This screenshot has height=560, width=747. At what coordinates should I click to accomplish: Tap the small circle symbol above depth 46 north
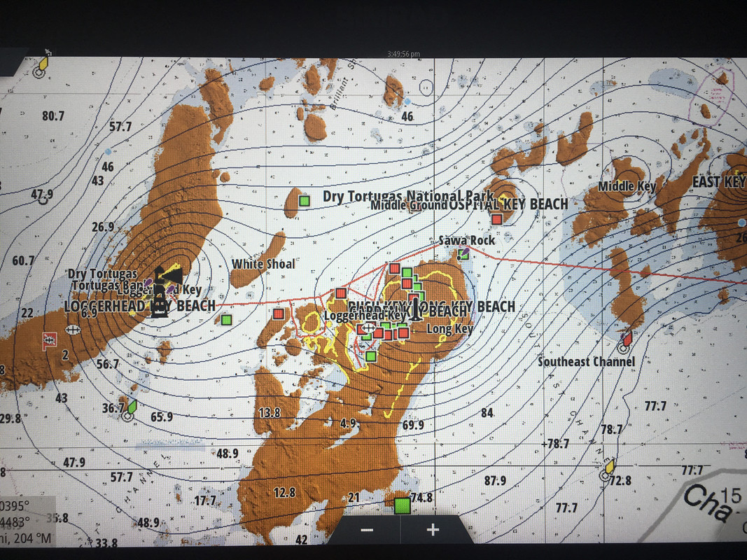(426, 87)
